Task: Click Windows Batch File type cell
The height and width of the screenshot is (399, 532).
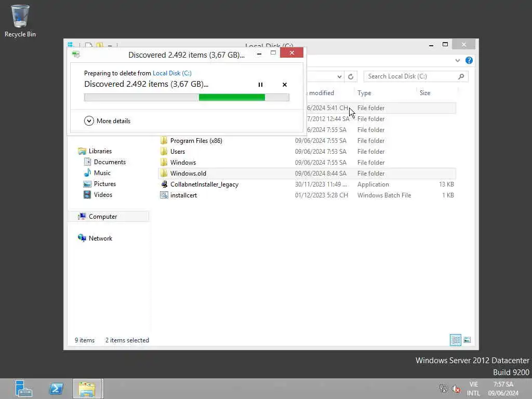Action: tap(384, 195)
